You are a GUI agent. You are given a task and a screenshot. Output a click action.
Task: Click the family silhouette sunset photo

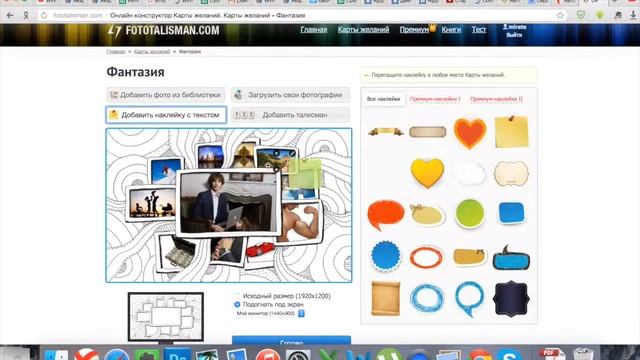[x=151, y=203]
